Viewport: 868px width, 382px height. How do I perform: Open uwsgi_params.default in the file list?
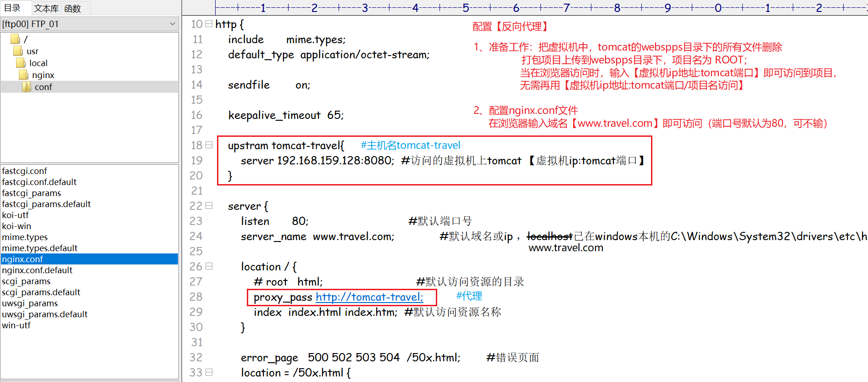click(45, 314)
